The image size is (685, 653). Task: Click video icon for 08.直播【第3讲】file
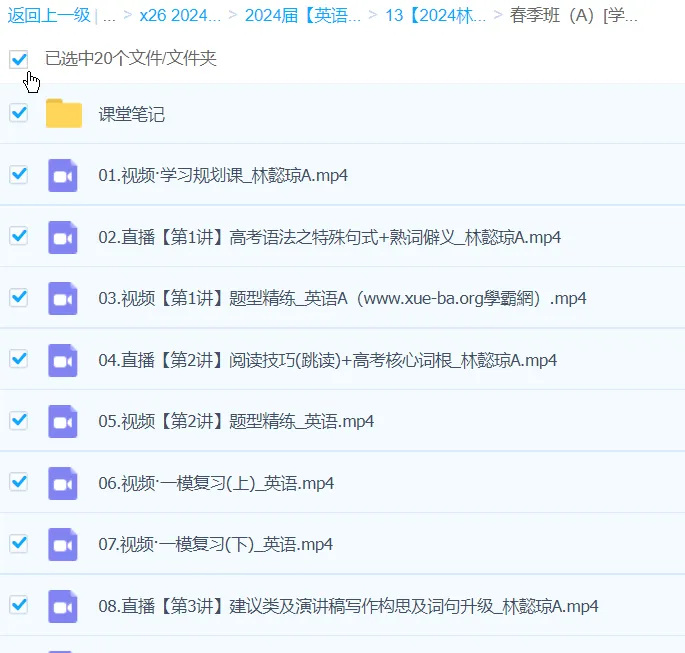(63, 606)
